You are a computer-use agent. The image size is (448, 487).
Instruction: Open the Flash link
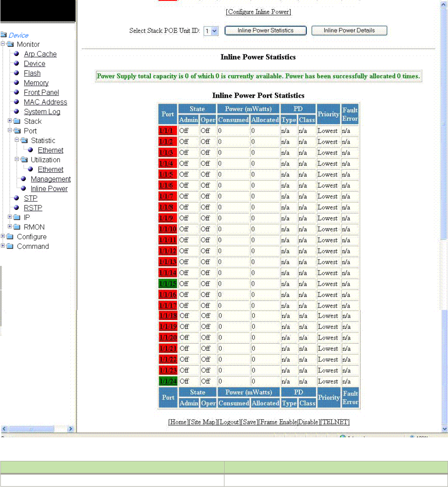32,73
